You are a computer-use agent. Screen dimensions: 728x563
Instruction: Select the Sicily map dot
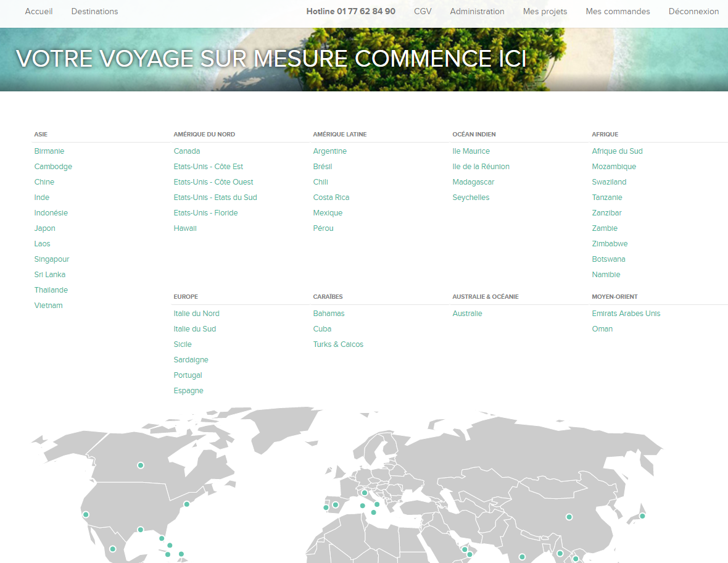click(x=373, y=512)
